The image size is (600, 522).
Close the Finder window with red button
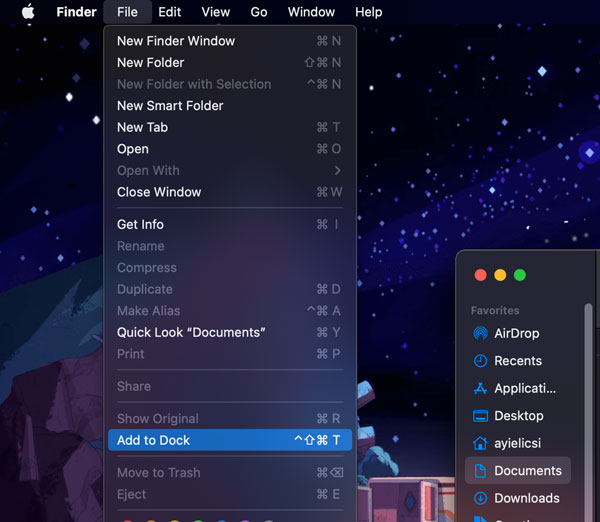[x=480, y=275]
